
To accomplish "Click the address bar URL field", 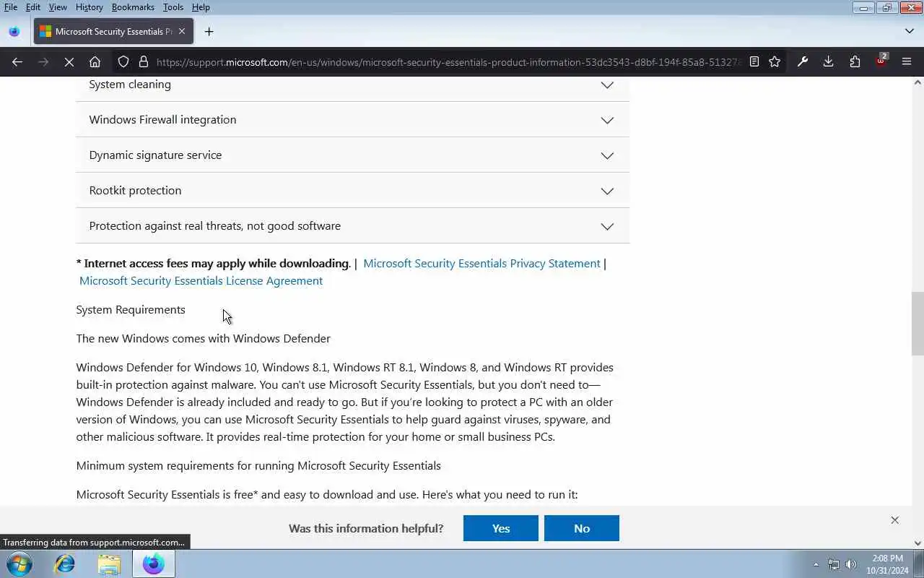I will point(448,62).
